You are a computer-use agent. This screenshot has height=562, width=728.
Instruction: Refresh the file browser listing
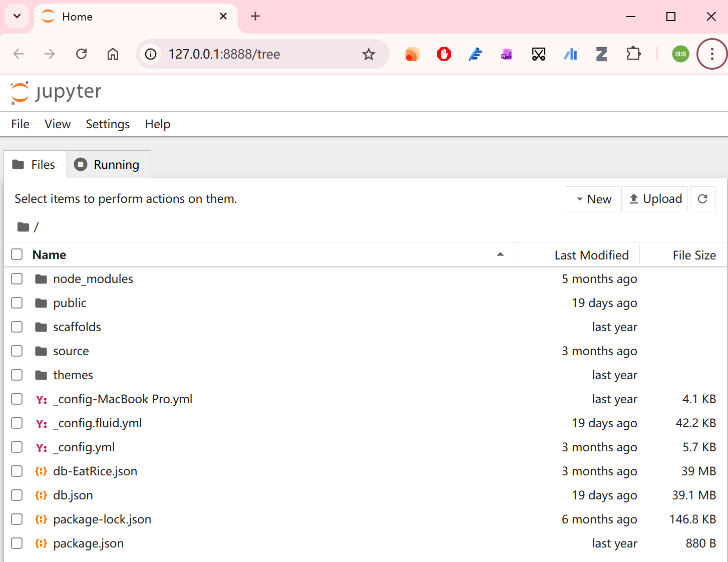(702, 199)
